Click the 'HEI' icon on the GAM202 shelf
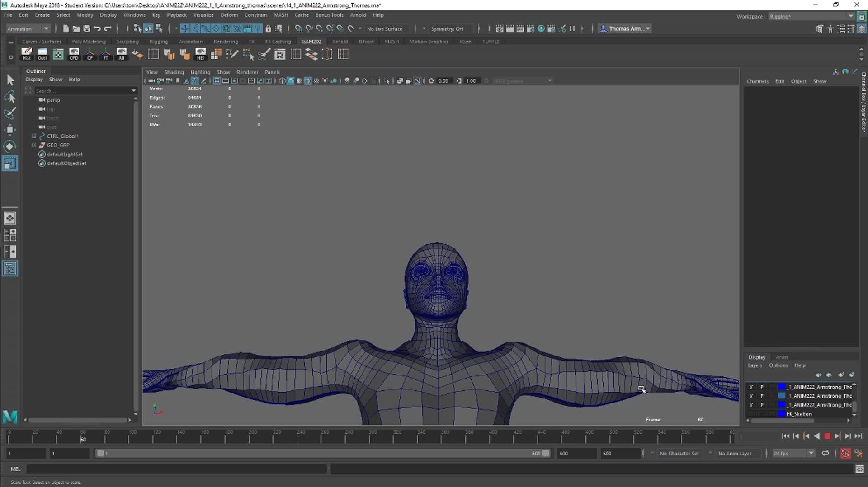The image size is (868, 487). [200, 54]
